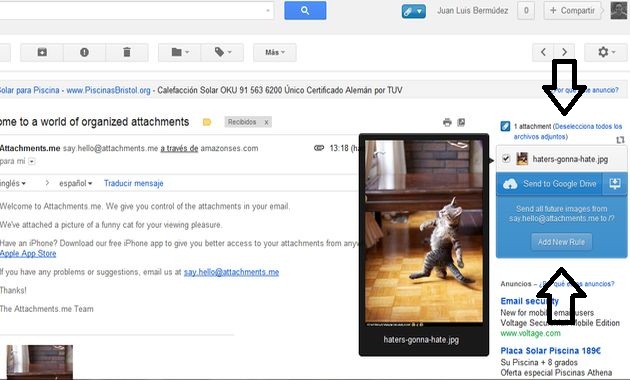Click 'Deselecciona todos los archivos adjuntos' link

[x=568, y=131]
